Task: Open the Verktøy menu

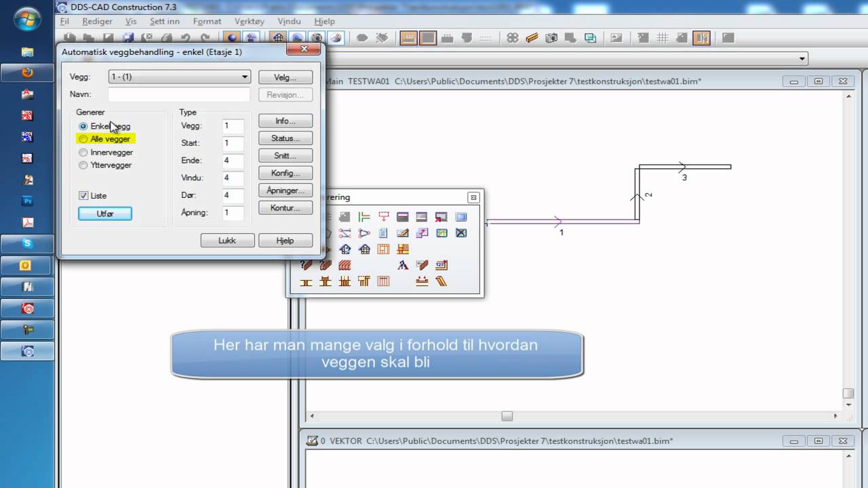Action: [x=250, y=21]
